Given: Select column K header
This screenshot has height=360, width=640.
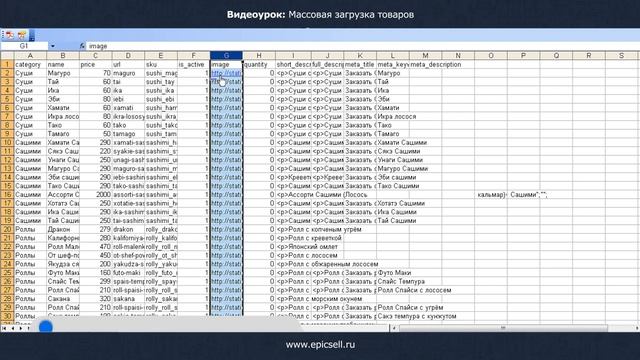Looking at the screenshot, I should (x=360, y=56).
